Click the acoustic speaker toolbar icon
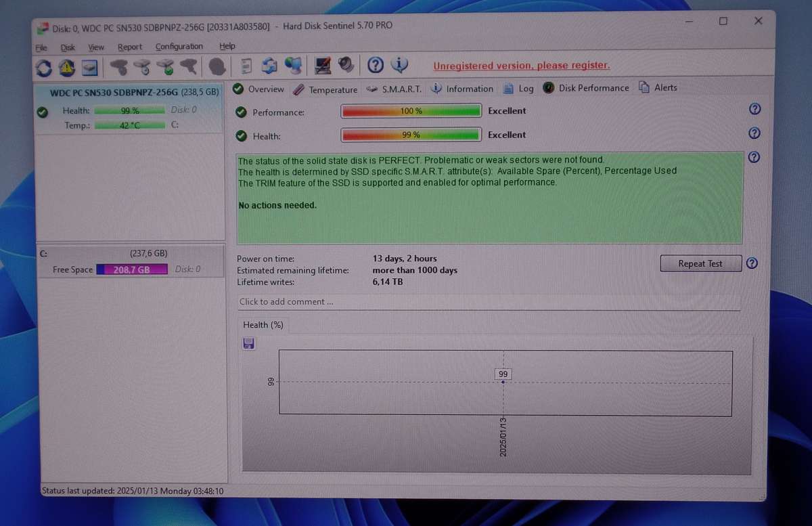 pyautogui.click(x=345, y=65)
